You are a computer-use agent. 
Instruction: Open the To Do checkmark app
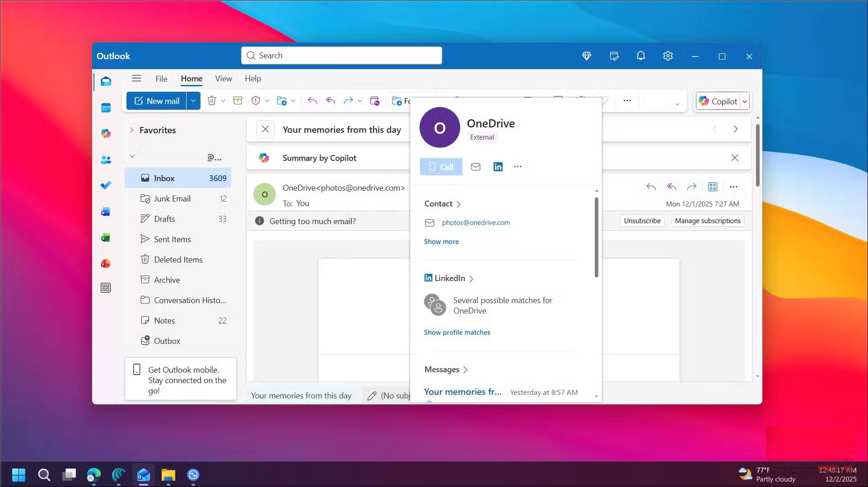tap(106, 185)
